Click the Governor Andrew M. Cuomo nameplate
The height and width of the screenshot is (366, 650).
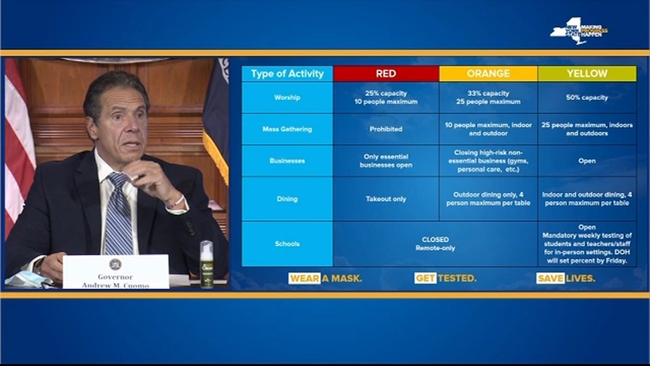[116, 271]
